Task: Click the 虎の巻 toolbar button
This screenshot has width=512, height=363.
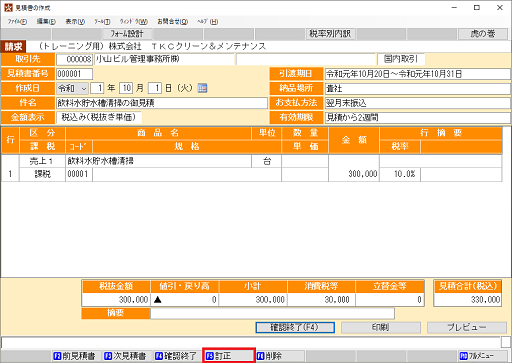Action: click(x=483, y=34)
